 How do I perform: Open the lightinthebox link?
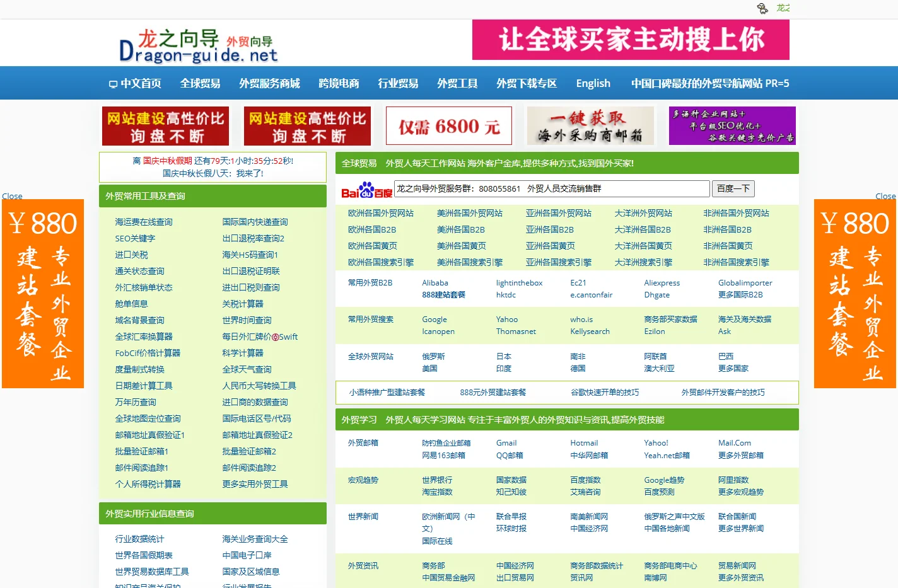519,283
